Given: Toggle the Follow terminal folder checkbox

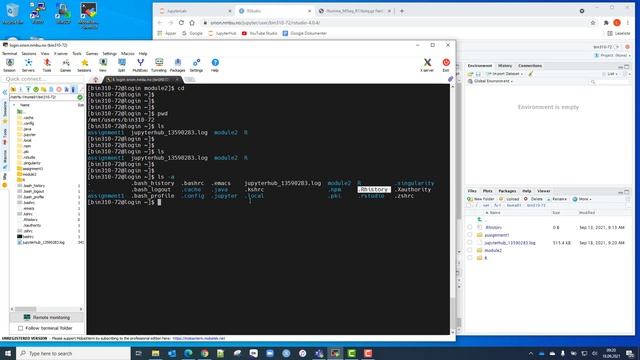Looking at the screenshot, I should (20, 328).
